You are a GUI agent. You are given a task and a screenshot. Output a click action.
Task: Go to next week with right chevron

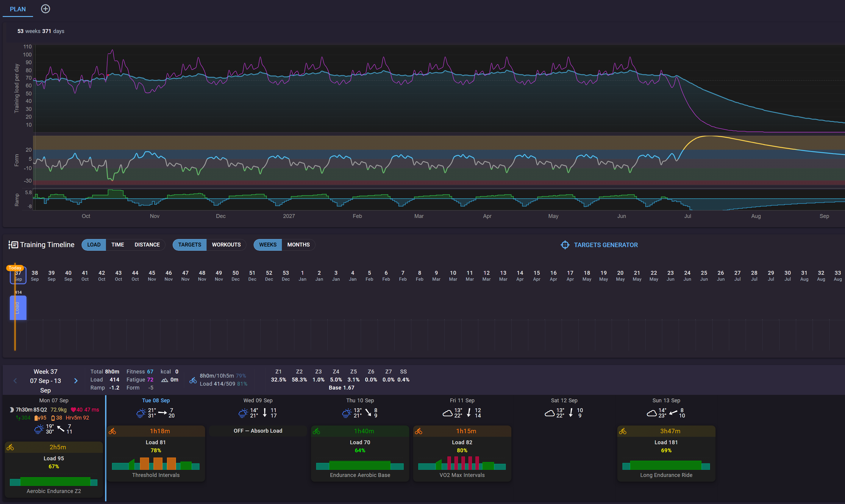coord(76,381)
